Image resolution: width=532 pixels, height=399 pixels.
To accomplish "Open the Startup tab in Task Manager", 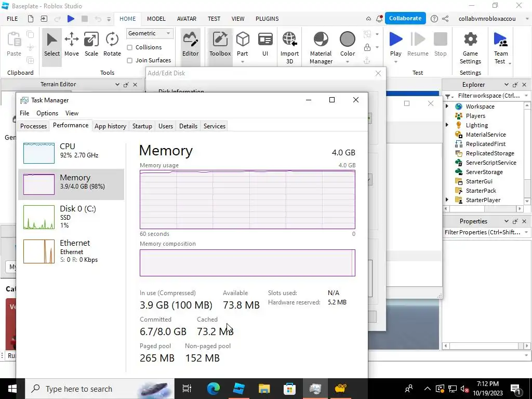I will (142, 126).
